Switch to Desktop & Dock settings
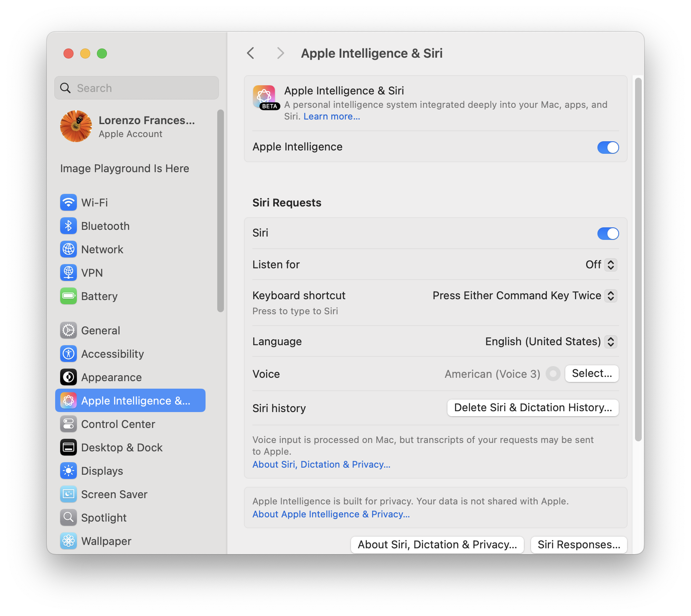 122,447
